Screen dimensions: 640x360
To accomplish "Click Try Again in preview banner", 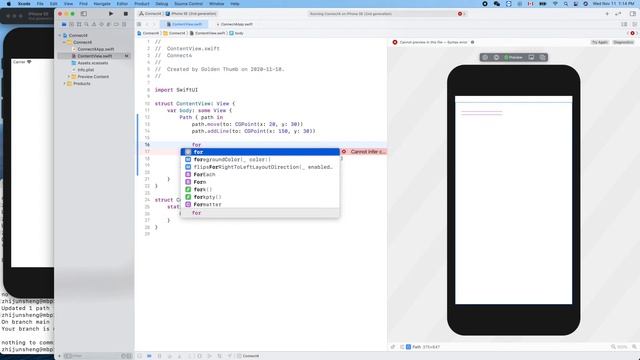I will 599,42.
